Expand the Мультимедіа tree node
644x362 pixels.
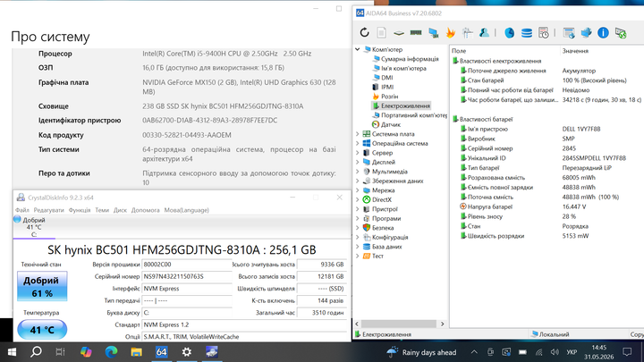tap(357, 172)
